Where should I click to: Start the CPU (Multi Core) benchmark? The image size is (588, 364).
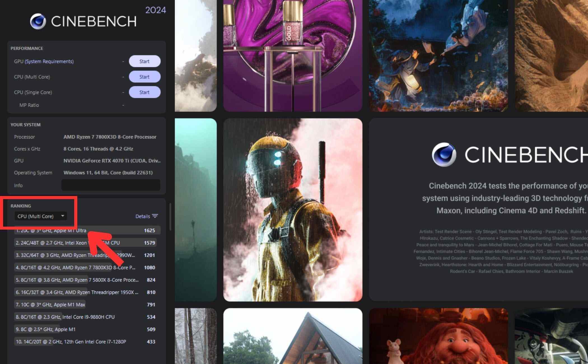144,77
